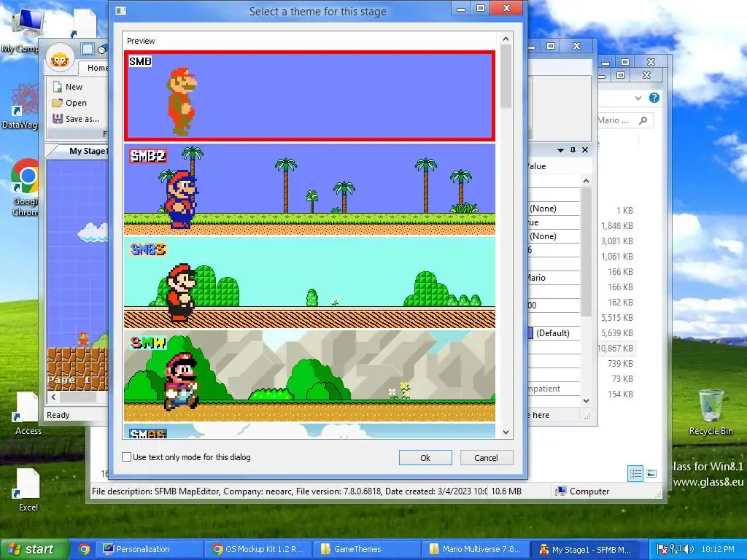Screen dimensions: 747x560
Task: Click the properties grid scroll-up arrow
Action: click(x=586, y=181)
